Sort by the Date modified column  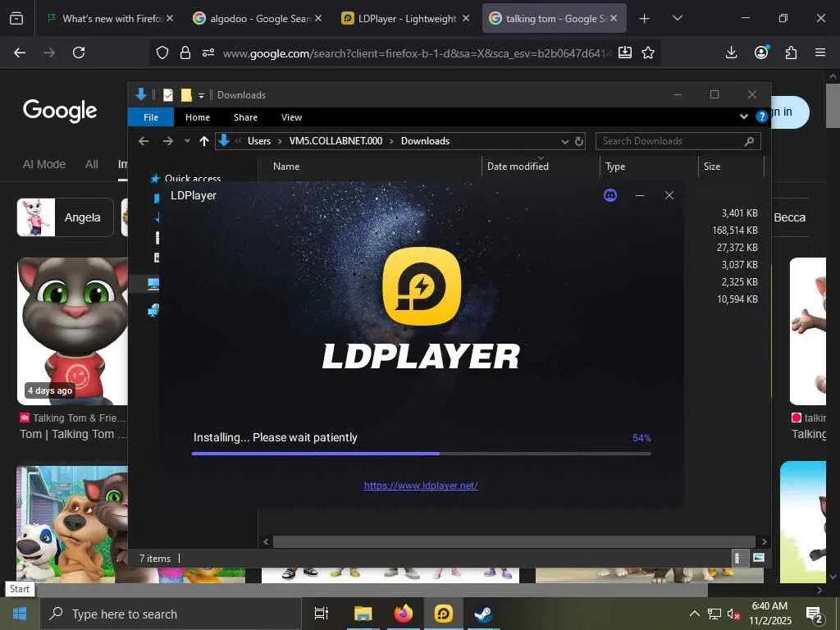pyautogui.click(x=541, y=166)
